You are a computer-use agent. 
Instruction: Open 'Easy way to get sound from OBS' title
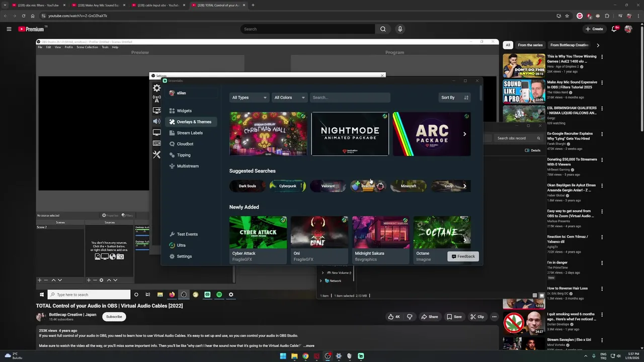pyautogui.click(x=571, y=213)
